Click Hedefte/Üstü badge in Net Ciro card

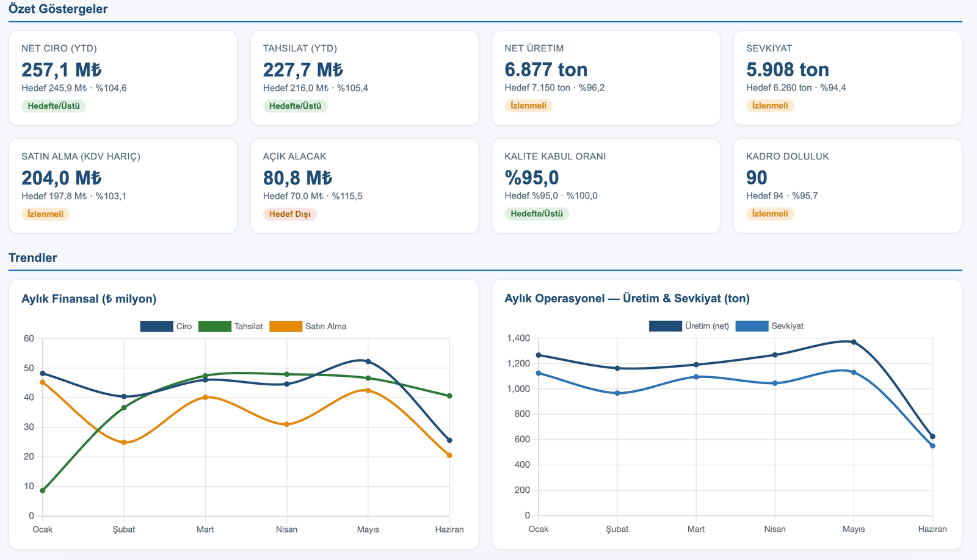(54, 106)
